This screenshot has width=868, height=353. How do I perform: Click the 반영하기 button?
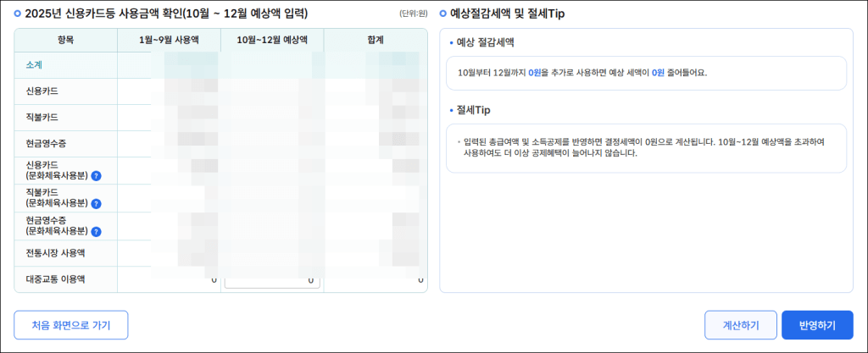pos(816,325)
